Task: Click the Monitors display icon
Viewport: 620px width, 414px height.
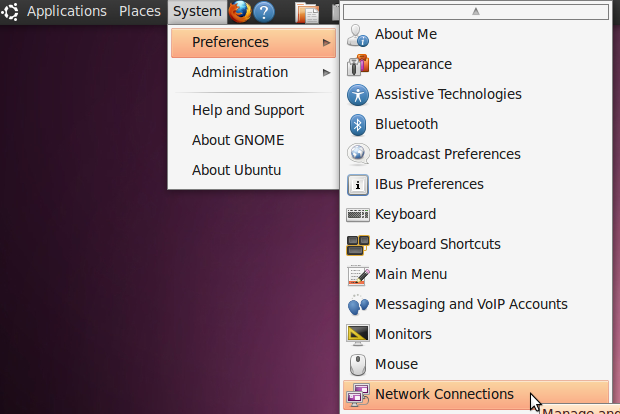Action: 358,334
